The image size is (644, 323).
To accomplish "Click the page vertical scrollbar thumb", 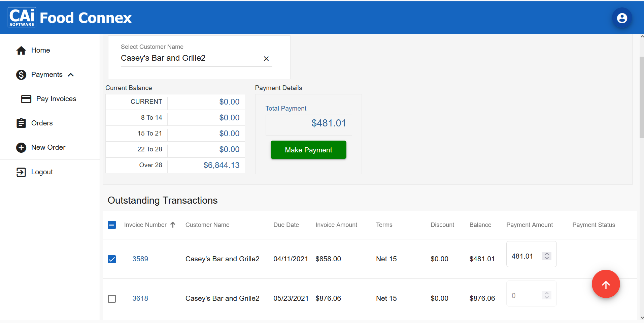I will pyautogui.click(x=641, y=97).
